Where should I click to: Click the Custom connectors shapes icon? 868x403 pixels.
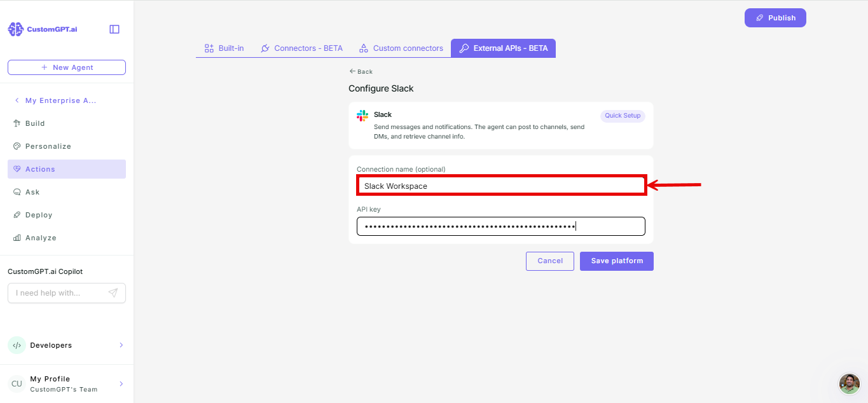(x=364, y=48)
